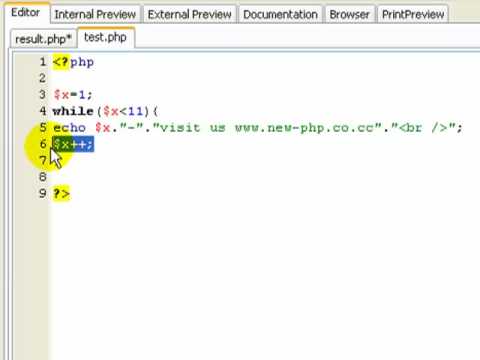Image resolution: width=480 pixels, height=360 pixels.
Task: Click line number 8 in the gutter
Action: coord(42,177)
